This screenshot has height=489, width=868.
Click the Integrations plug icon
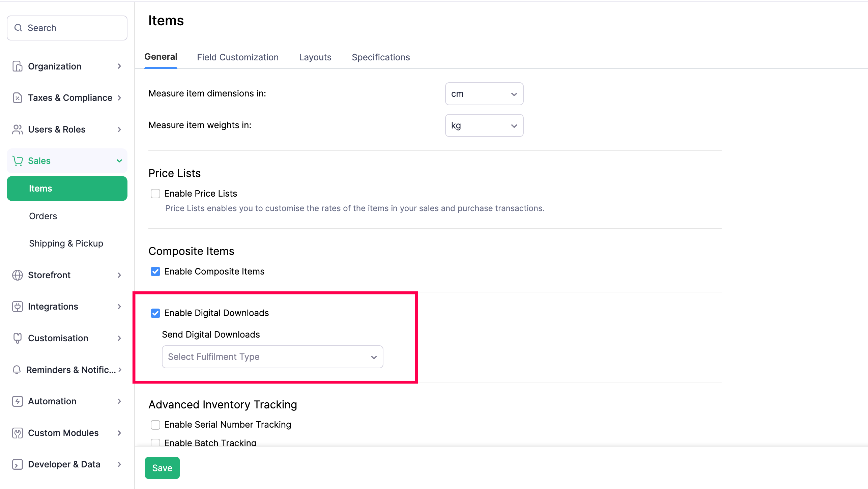coord(17,307)
